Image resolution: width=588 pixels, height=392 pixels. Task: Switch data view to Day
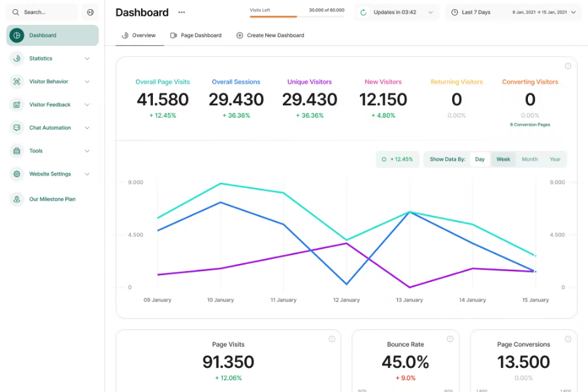480,159
